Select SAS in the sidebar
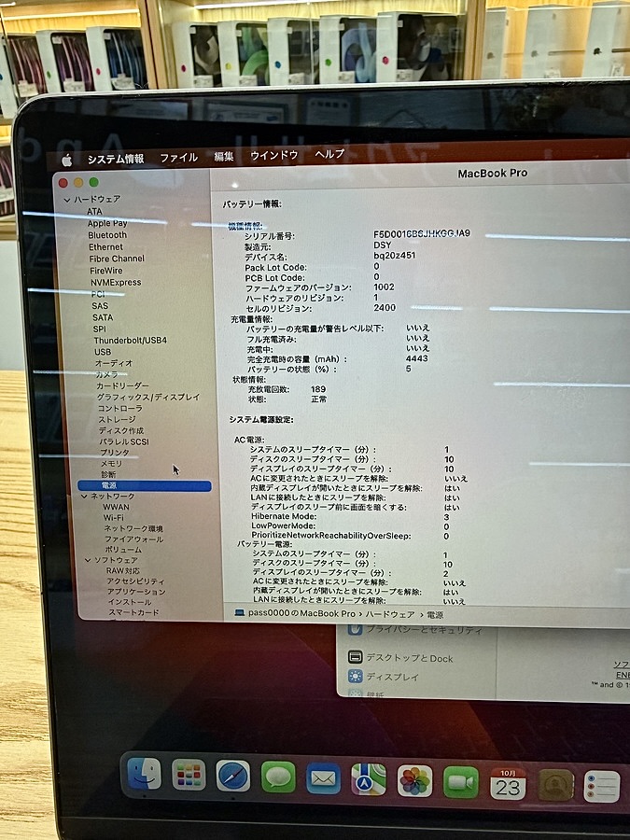 [x=100, y=306]
